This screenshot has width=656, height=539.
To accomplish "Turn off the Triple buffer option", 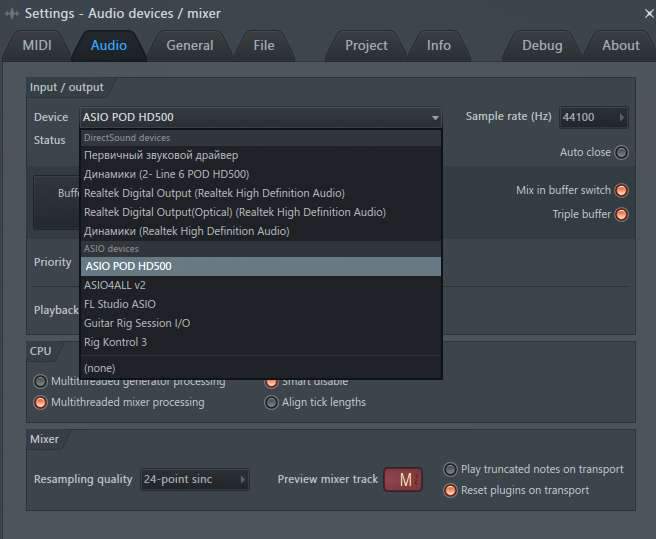I will [x=621, y=214].
